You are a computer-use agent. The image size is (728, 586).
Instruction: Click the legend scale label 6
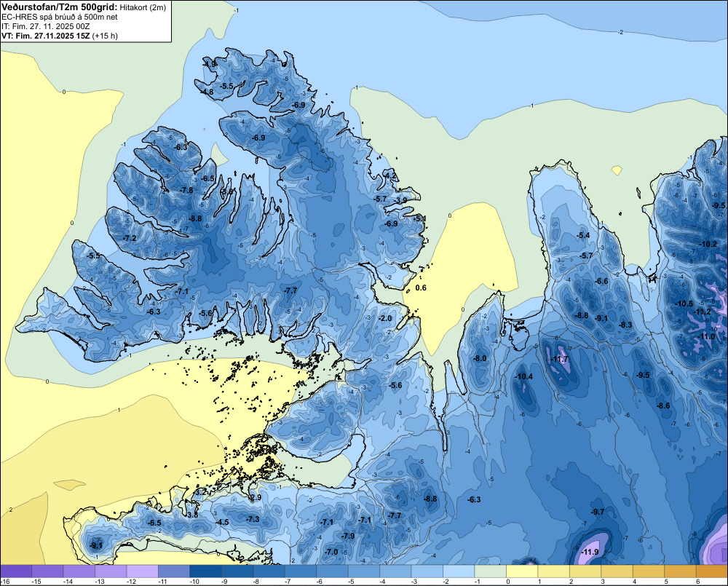point(698,582)
